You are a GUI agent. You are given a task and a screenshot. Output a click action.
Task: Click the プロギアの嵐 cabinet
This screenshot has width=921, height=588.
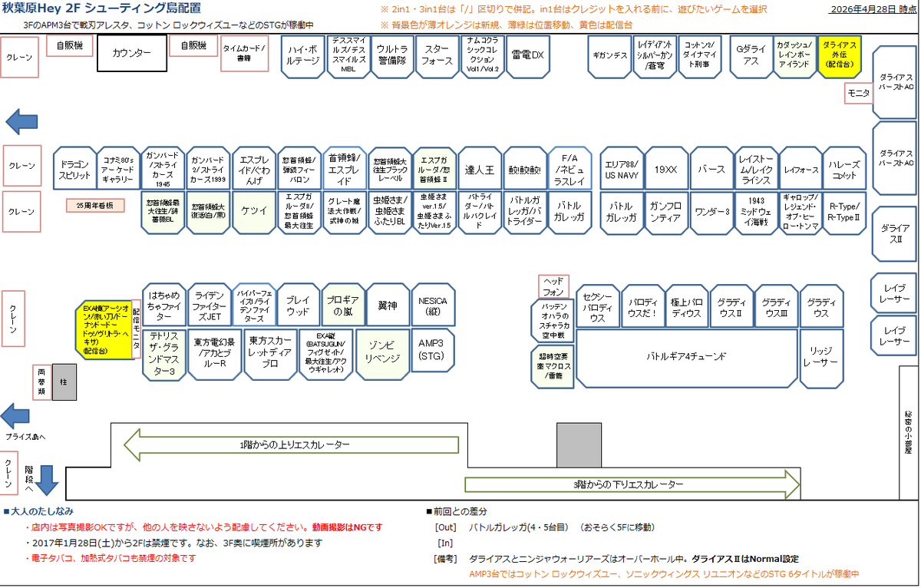point(345,306)
